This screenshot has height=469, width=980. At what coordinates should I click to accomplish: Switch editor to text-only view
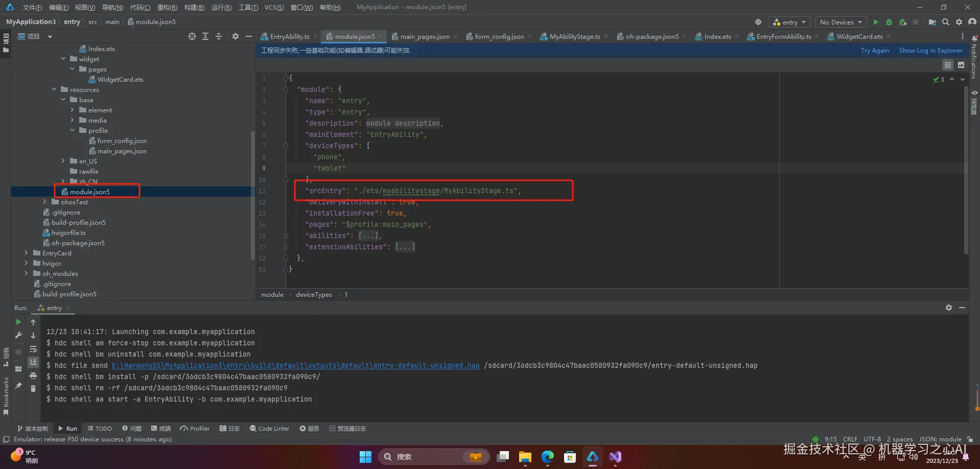click(948, 65)
